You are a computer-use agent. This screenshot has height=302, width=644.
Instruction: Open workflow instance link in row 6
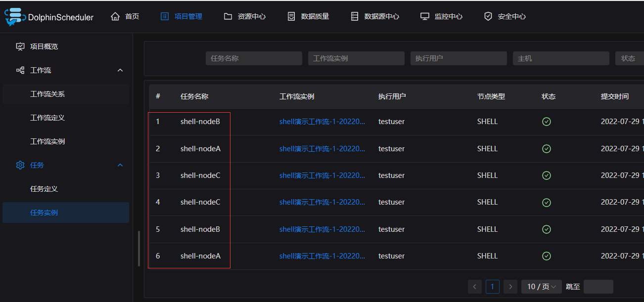[x=322, y=256]
